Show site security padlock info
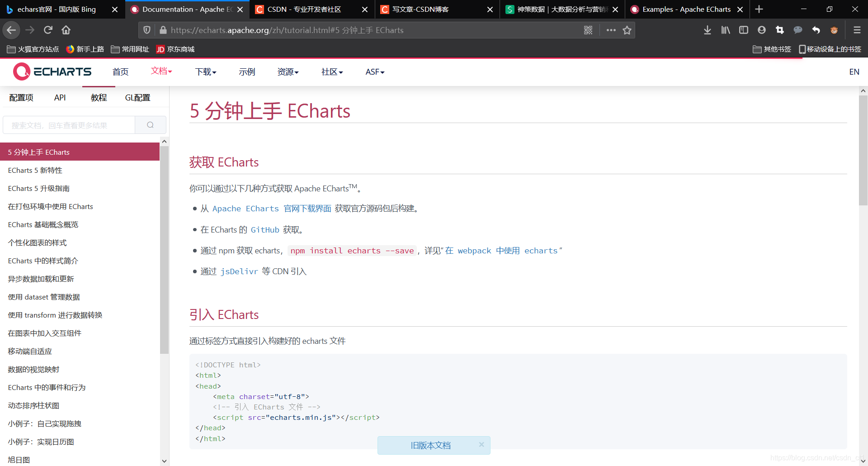The width and height of the screenshot is (868, 466). (163, 30)
